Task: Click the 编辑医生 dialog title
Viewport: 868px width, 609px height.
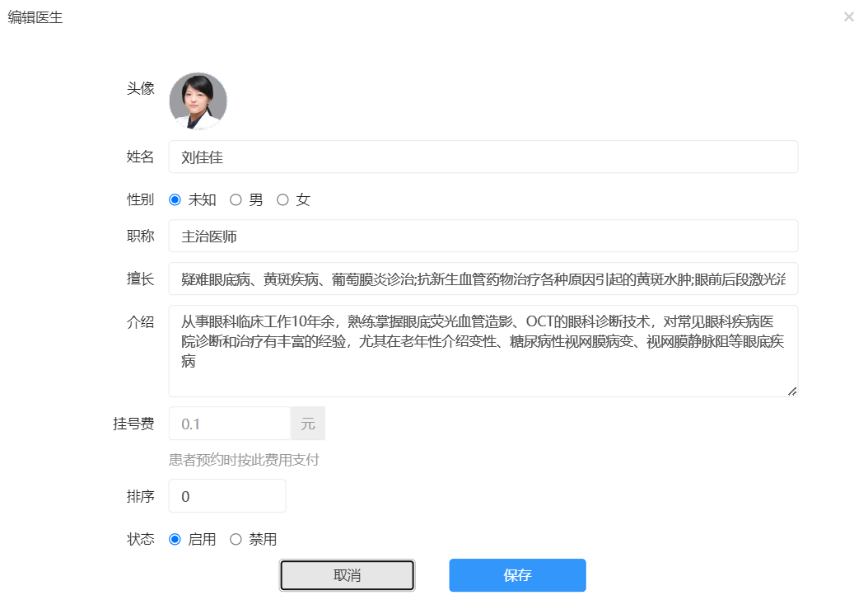Action: (35, 17)
